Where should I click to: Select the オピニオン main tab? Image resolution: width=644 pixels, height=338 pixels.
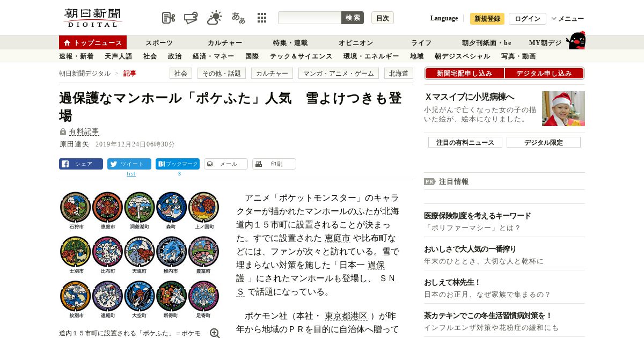pyautogui.click(x=356, y=42)
